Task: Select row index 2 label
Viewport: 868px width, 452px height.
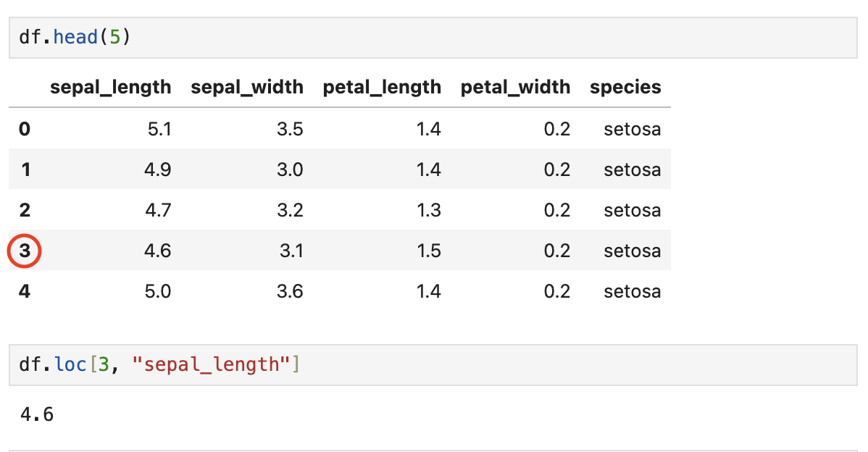Action: 25,211
